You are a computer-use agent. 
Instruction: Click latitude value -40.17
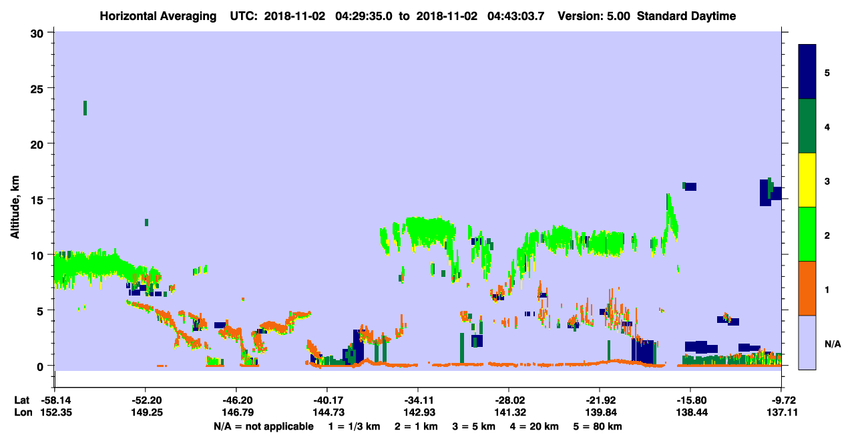tap(327, 400)
